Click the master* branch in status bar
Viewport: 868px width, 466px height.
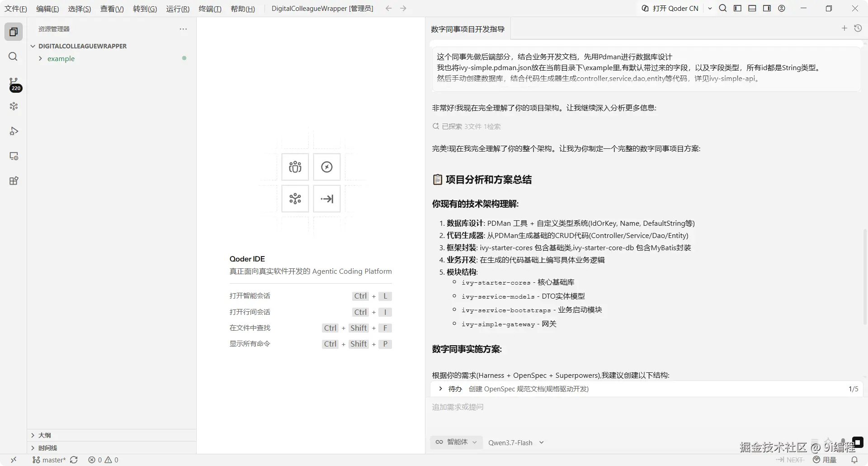(x=49, y=460)
